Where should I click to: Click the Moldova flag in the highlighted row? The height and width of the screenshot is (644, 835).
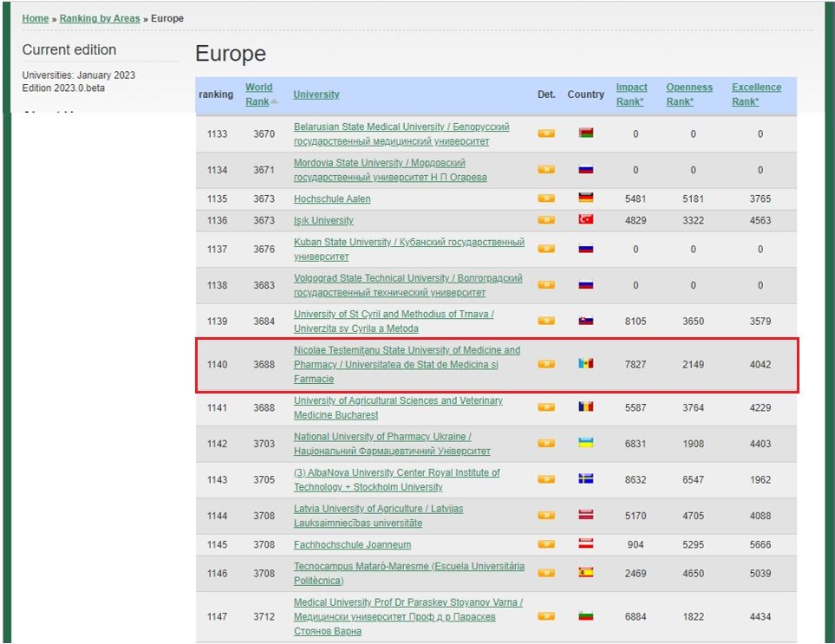[585, 364]
